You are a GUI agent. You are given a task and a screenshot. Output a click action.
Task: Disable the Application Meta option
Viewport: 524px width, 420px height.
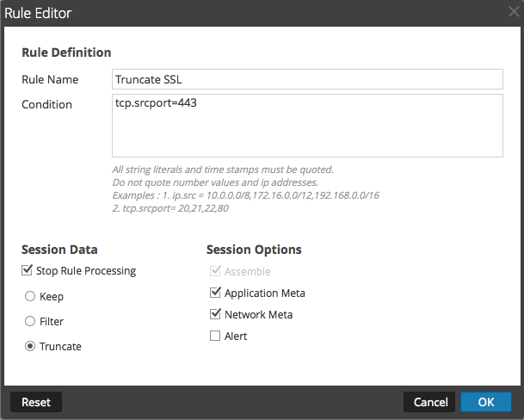[215, 293]
